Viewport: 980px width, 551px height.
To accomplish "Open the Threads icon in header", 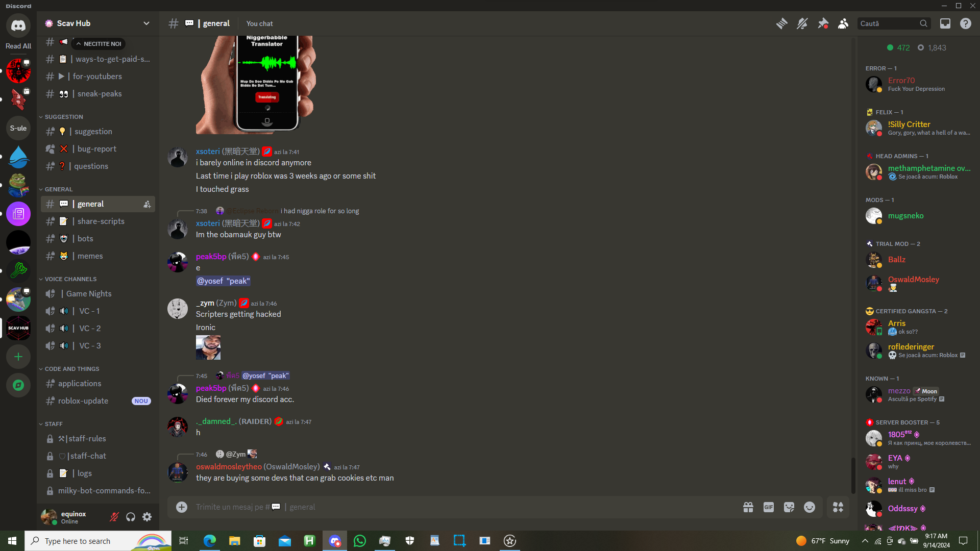I will coord(781,23).
